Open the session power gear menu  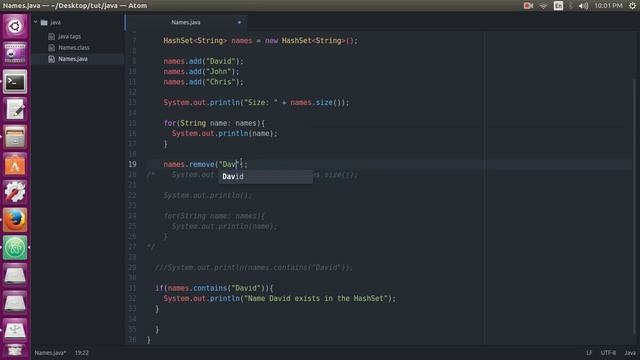click(x=632, y=6)
